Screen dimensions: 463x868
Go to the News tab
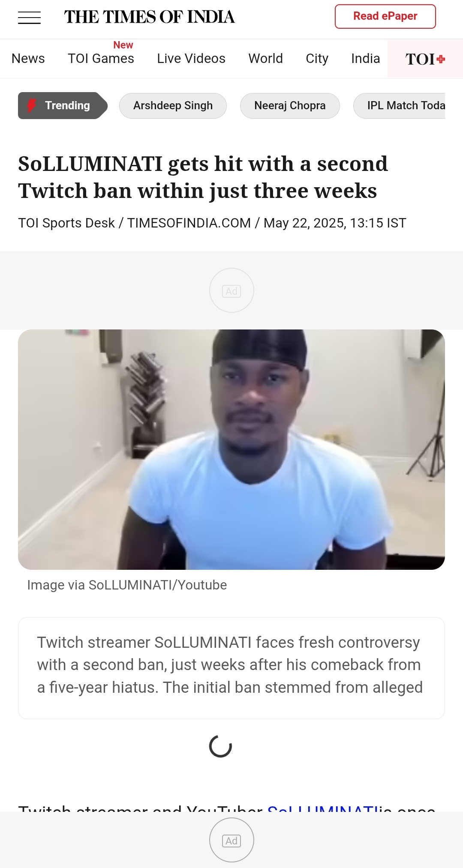tap(28, 58)
